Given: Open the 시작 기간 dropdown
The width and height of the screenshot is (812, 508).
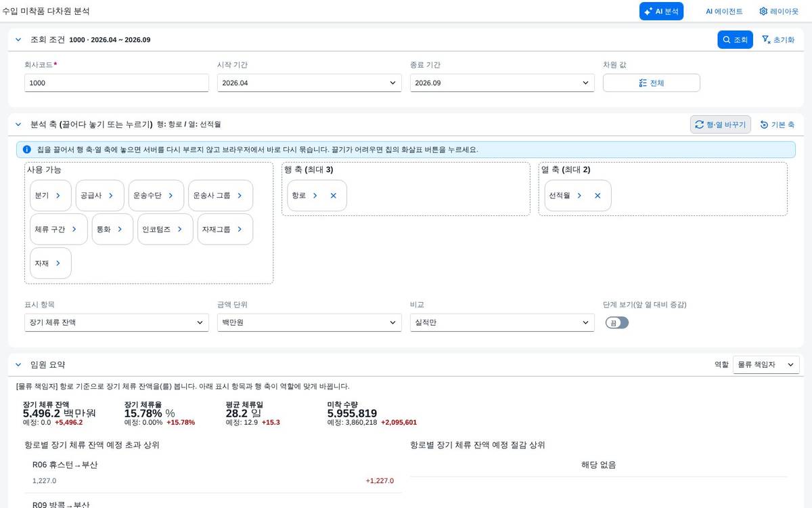Looking at the screenshot, I should (309, 83).
